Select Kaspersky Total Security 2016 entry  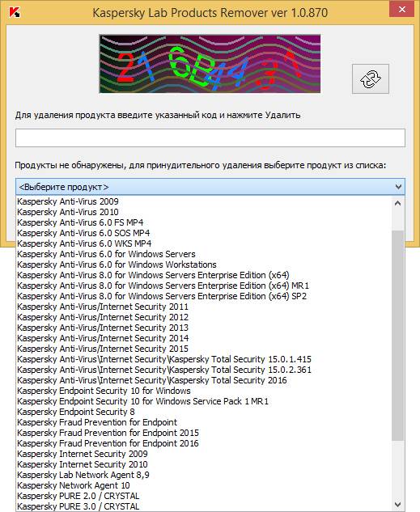point(204,380)
